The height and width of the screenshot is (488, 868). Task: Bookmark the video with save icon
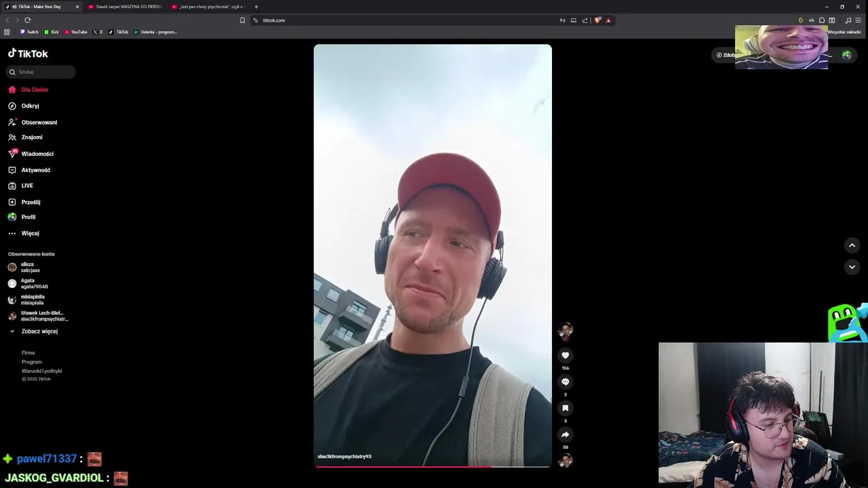[565, 408]
